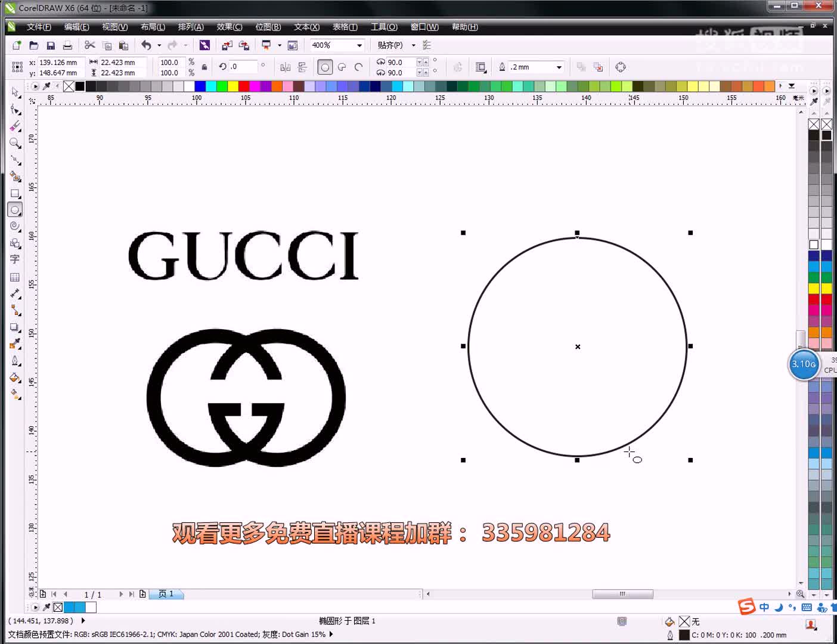Select the Eyedropper tool in toolbox

(x=15, y=343)
